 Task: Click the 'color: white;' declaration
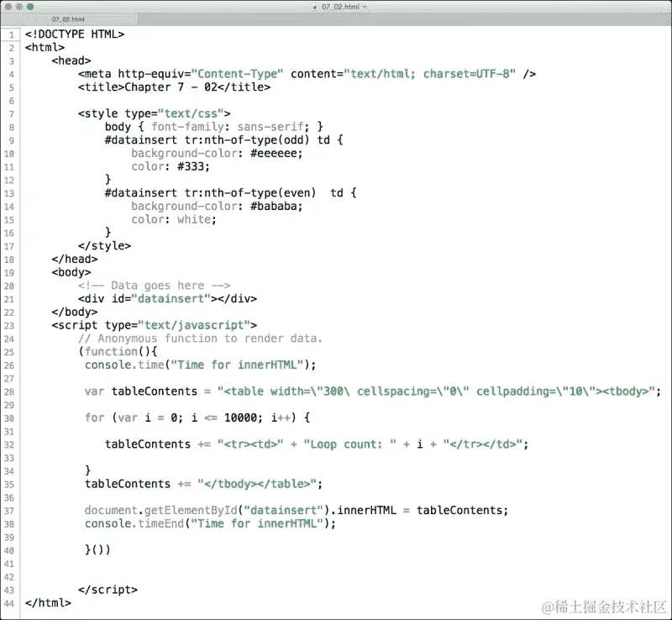(174, 219)
